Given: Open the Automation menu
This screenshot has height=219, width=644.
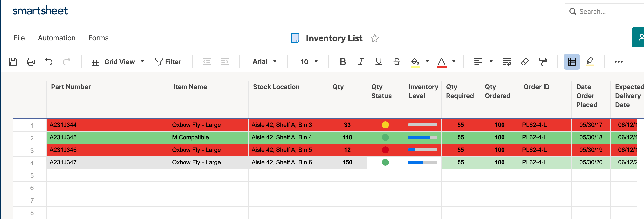Looking at the screenshot, I should click(56, 38).
